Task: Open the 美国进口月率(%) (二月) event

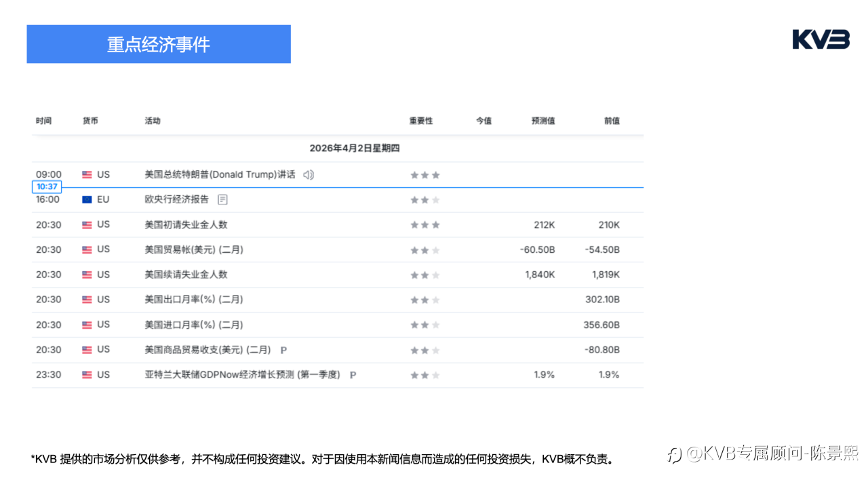Action: (194, 325)
